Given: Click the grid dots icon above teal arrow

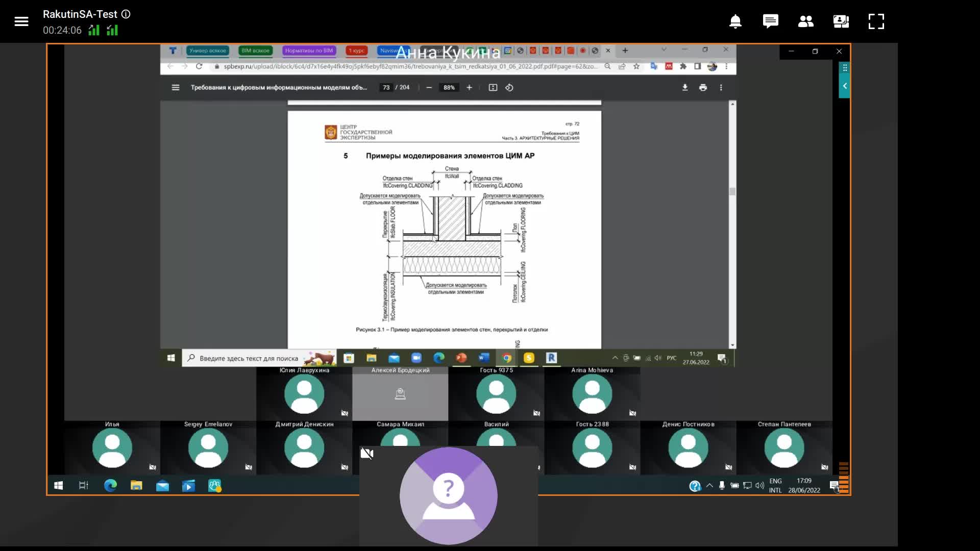Looking at the screenshot, I should (x=845, y=68).
